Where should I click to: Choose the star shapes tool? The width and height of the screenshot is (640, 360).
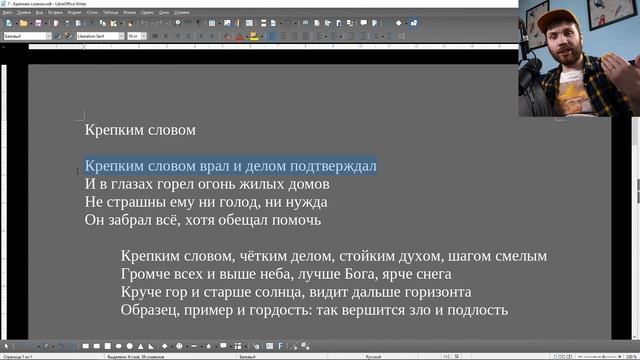[x=209, y=346]
